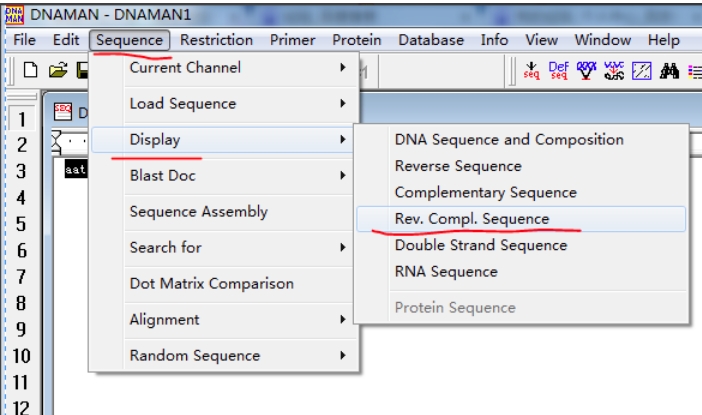This screenshot has width=702, height=415.
Task: Click the load 'seq' down-arrow toolbar icon
Action: point(531,71)
